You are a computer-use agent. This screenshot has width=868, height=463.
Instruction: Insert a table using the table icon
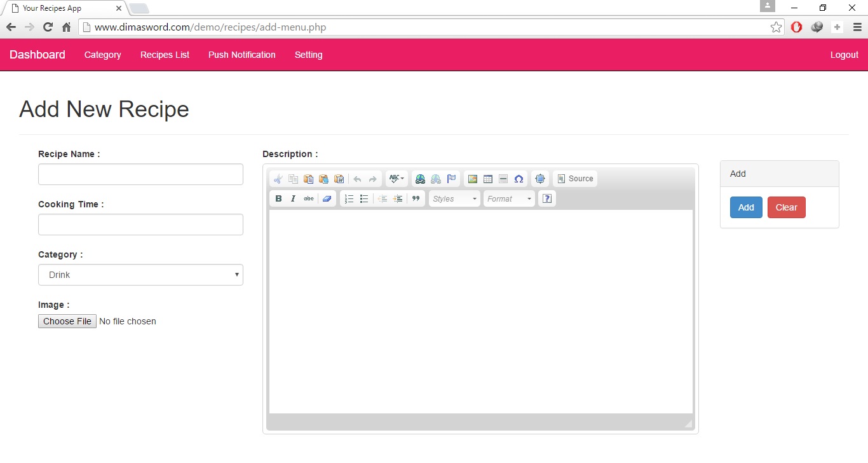[488, 179]
